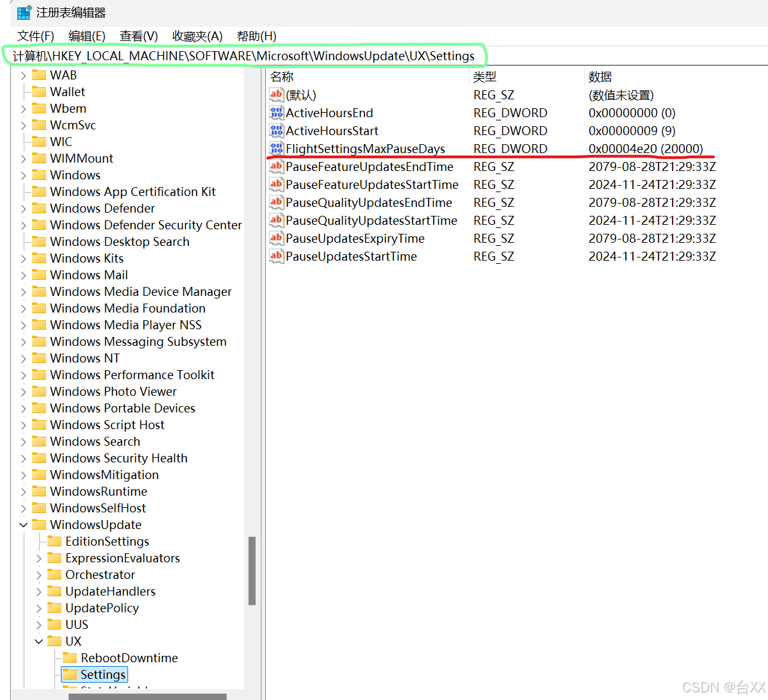Click the Orchestrator folder icon

pos(54,574)
